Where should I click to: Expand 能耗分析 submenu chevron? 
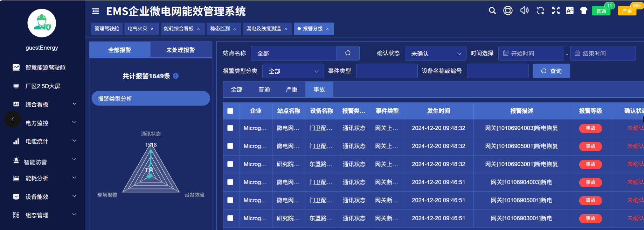(x=74, y=178)
